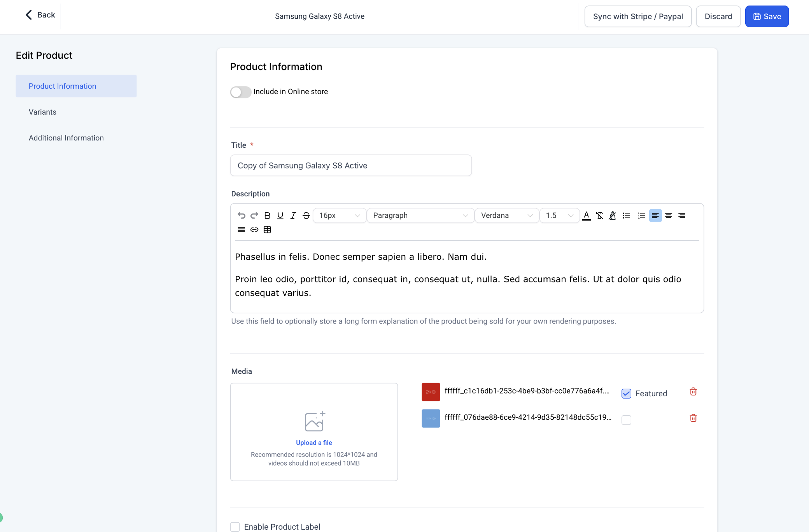
Task: Click the Upload a file link
Action: pyautogui.click(x=314, y=443)
